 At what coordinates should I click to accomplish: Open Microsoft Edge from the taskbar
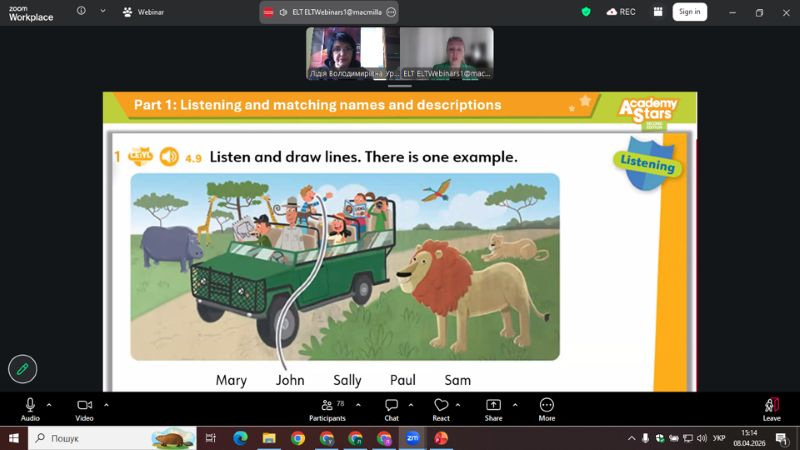(240, 438)
